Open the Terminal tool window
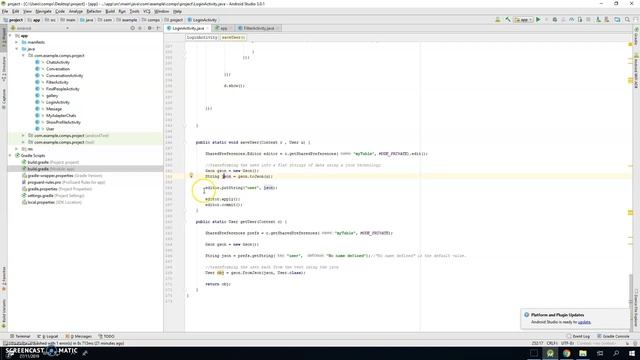The width and height of the screenshot is (640, 360). 20,336
